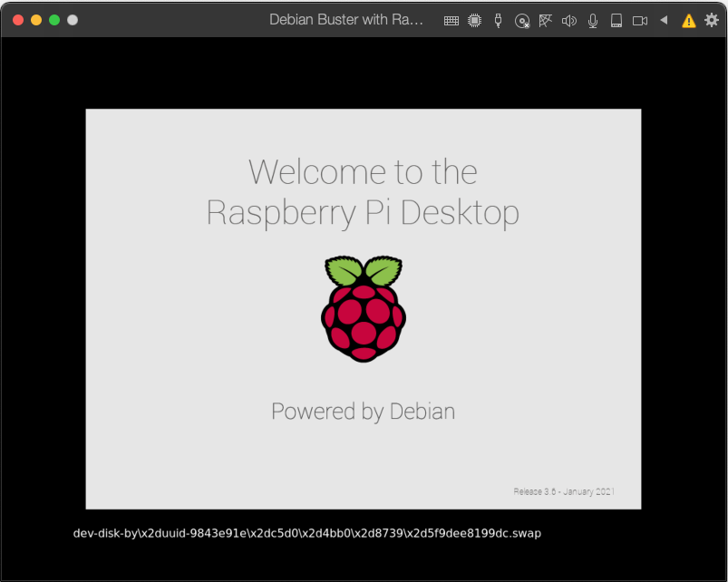Click the gray fourth titlebar button

pyautogui.click(x=73, y=20)
